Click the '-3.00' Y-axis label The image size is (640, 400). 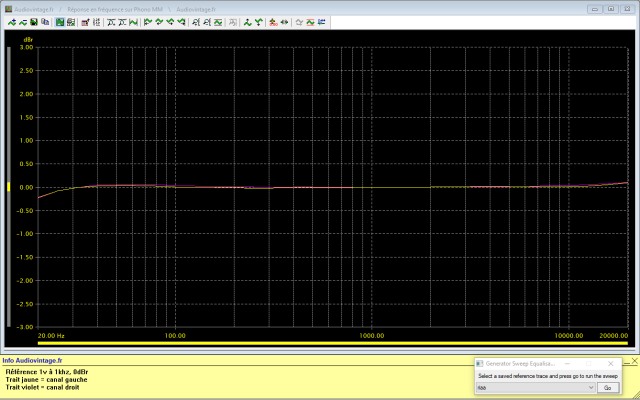coord(25,327)
